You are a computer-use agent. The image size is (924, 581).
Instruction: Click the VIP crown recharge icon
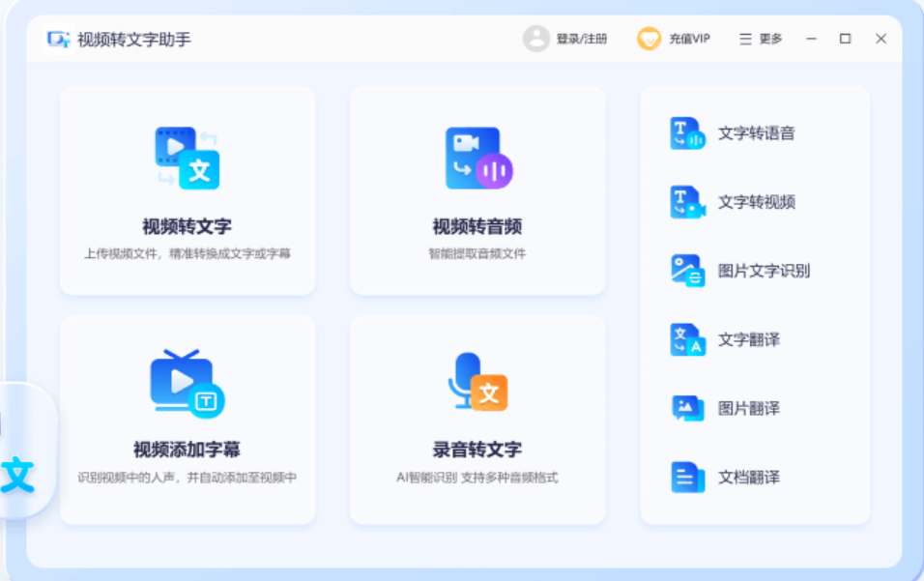pos(647,39)
